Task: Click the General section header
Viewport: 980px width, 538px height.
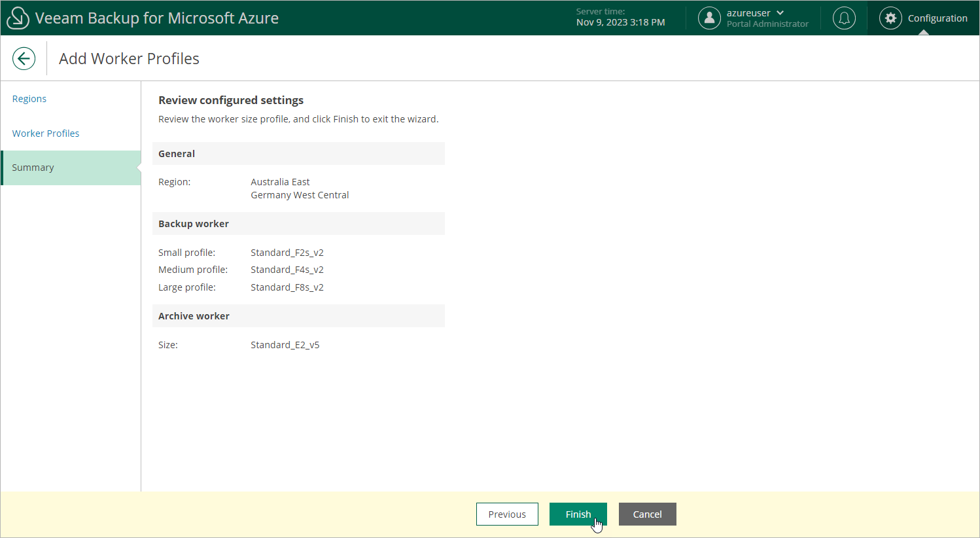Action: coord(298,154)
